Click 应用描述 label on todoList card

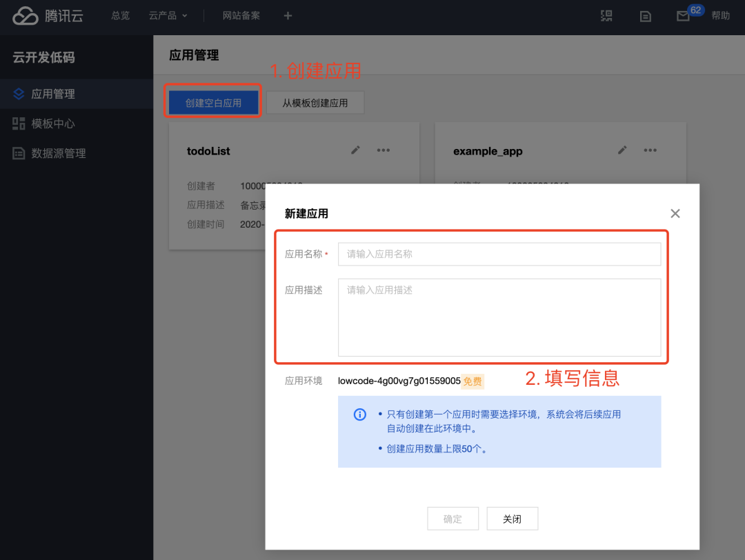206,205
